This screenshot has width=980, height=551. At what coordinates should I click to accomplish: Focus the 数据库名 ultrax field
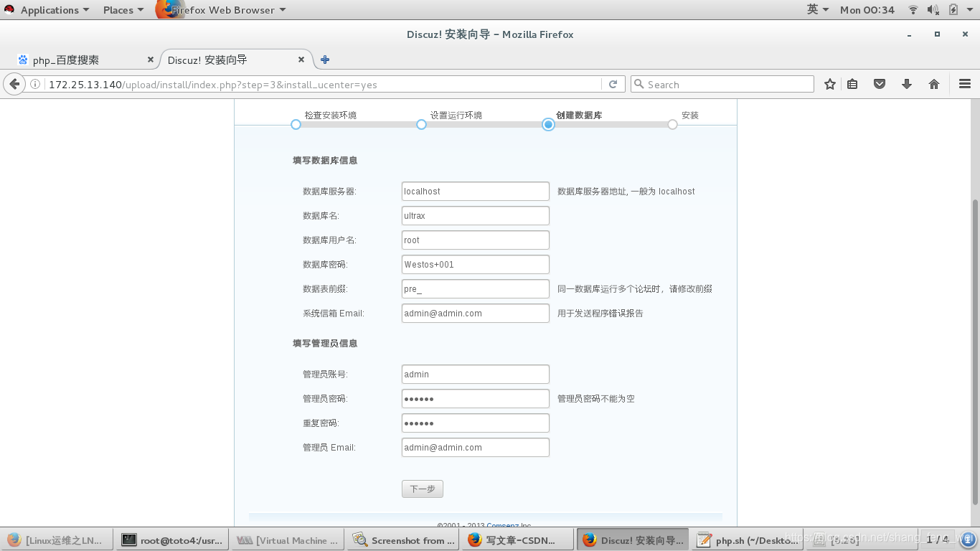[x=476, y=216]
